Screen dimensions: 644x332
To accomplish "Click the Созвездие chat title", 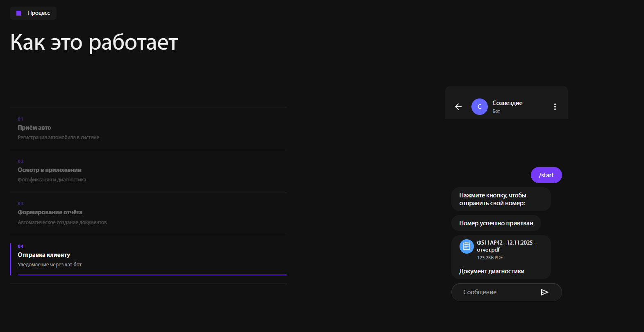I will (507, 103).
